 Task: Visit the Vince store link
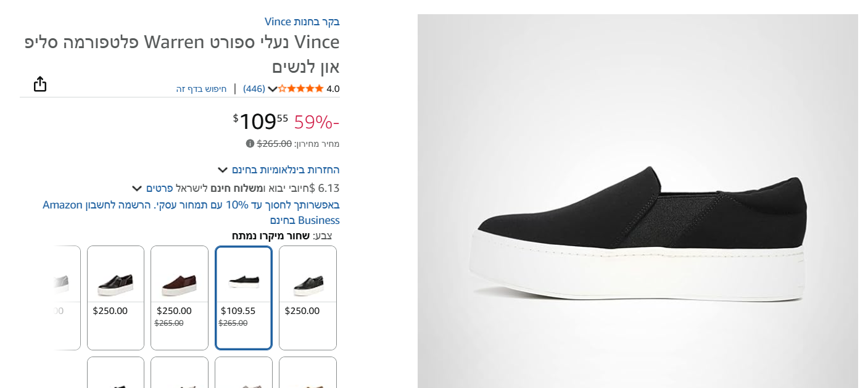tap(302, 22)
